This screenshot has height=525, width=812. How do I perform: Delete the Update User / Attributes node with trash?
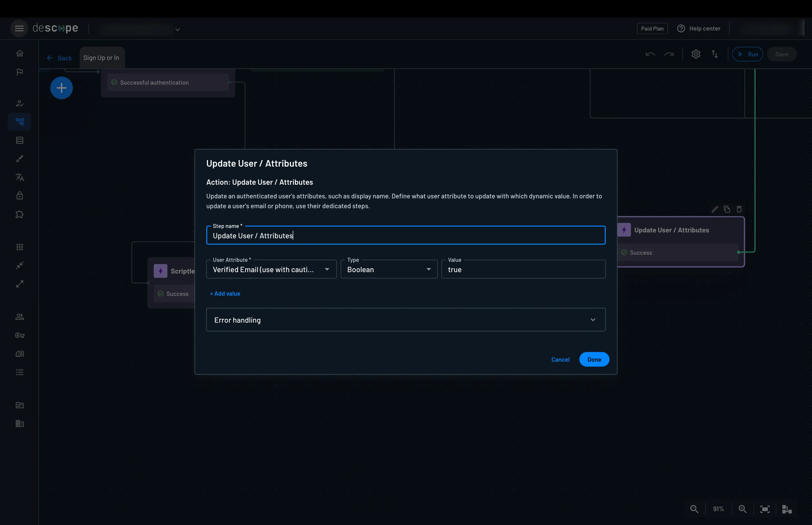coord(739,209)
